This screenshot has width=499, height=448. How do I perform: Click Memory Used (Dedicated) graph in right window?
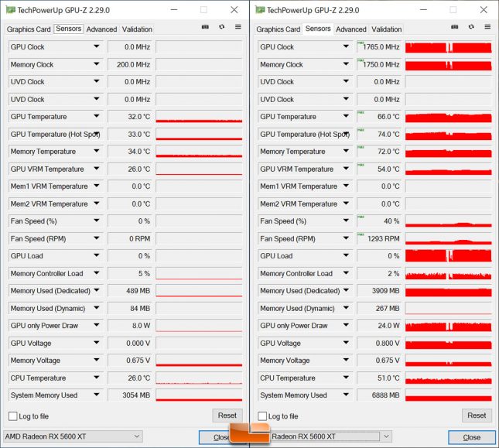tap(449, 291)
